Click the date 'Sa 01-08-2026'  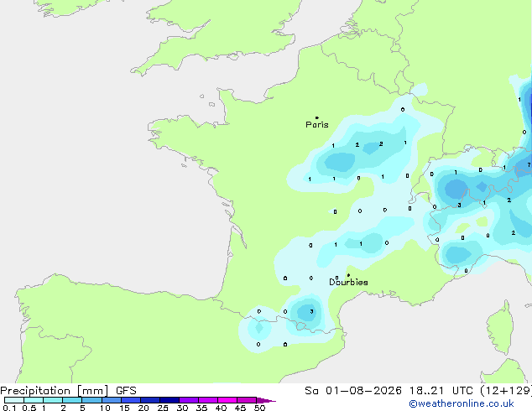353,391
